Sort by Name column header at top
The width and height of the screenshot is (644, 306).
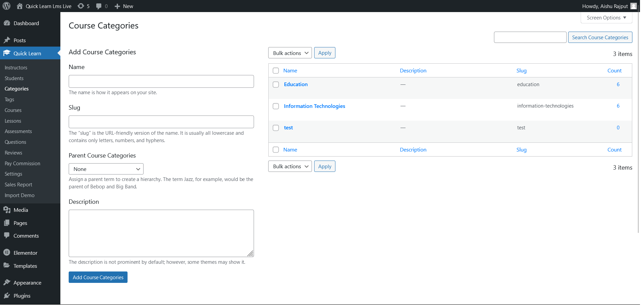point(290,71)
